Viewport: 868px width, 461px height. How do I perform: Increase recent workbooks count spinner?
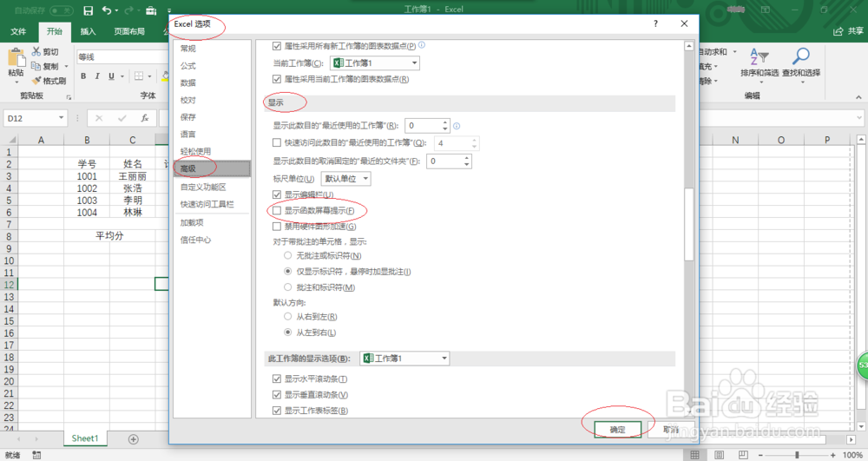[445, 122]
